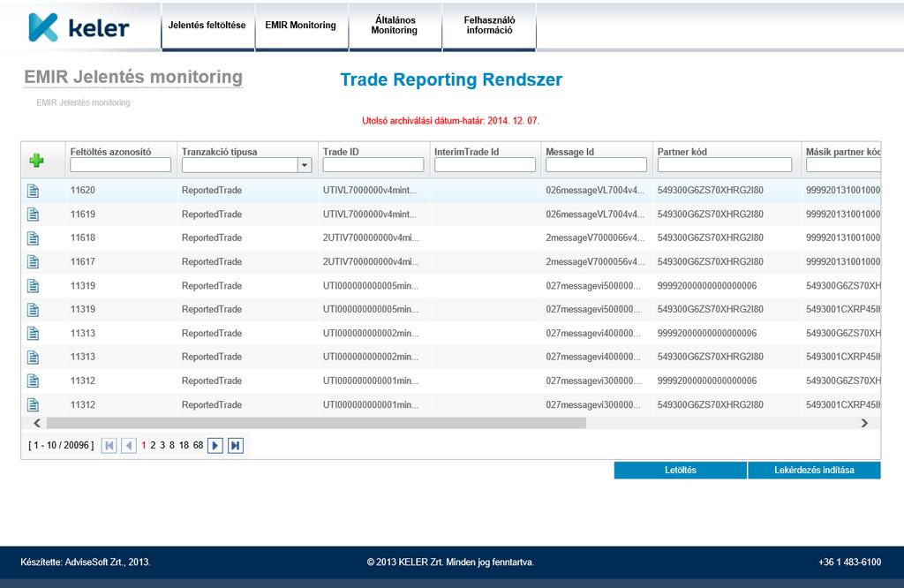Click the Partner kód column header
The height and width of the screenshot is (588, 904).
pyautogui.click(x=682, y=152)
